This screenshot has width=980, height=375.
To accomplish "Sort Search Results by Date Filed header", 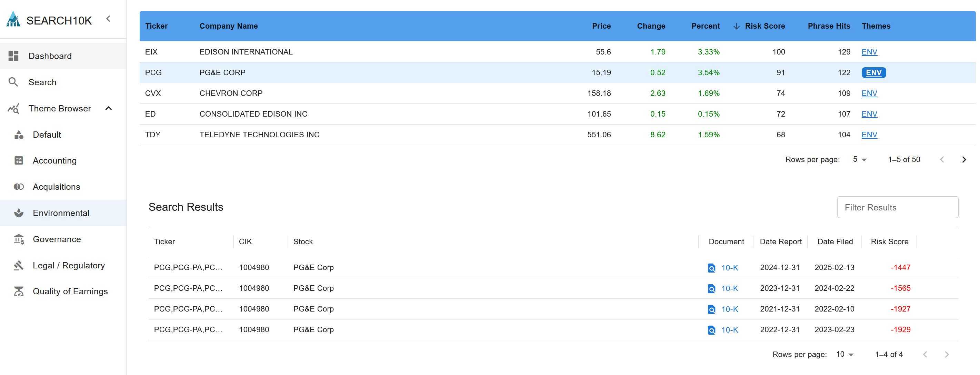I will click(x=835, y=242).
